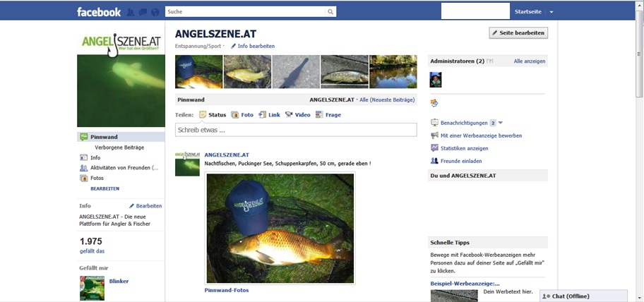
Task: Click Mit einer Werbeanzeige bewerben link
Action: click(481, 135)
